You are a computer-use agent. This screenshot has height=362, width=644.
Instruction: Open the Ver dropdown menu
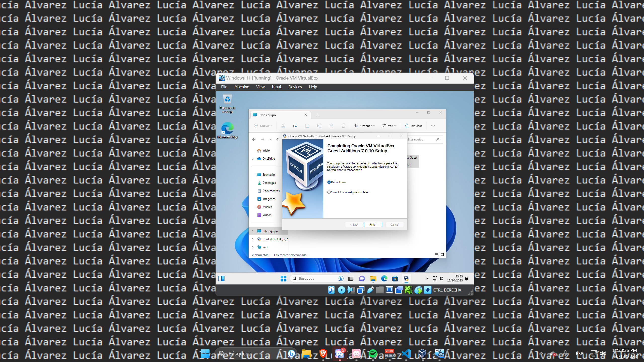click(x=389, y=126)
